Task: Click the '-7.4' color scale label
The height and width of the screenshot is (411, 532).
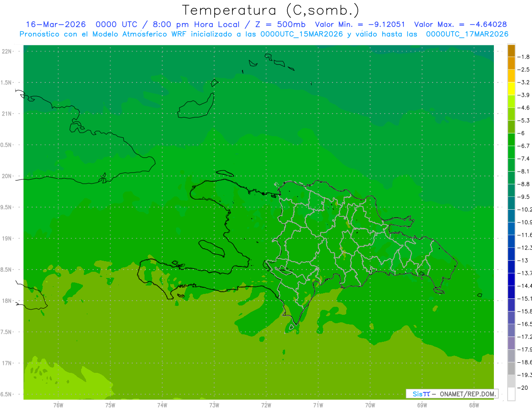Action: pyautogui.click(x=524, y=159)
